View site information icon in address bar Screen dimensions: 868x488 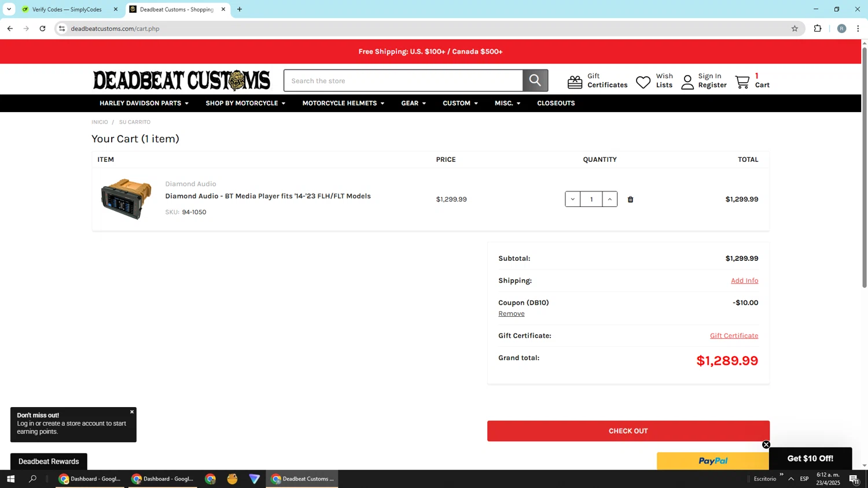coord(62,28)
